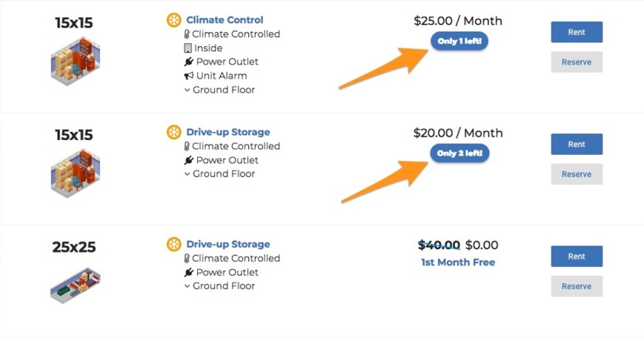Image resolution: width=644 pixels, height=341 pixels.
Task: Rent the 25x25 Drive-up Storage unit
Action: (x=576, y=256)
